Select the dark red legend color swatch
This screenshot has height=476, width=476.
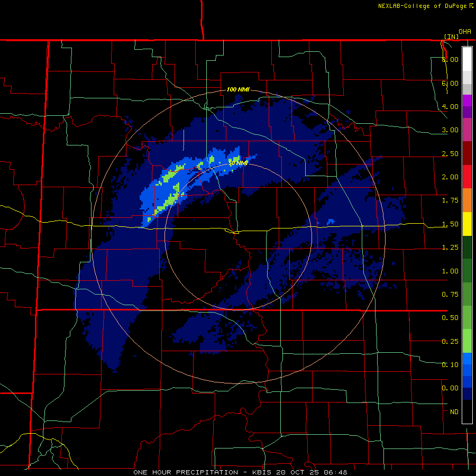point(467,153)
